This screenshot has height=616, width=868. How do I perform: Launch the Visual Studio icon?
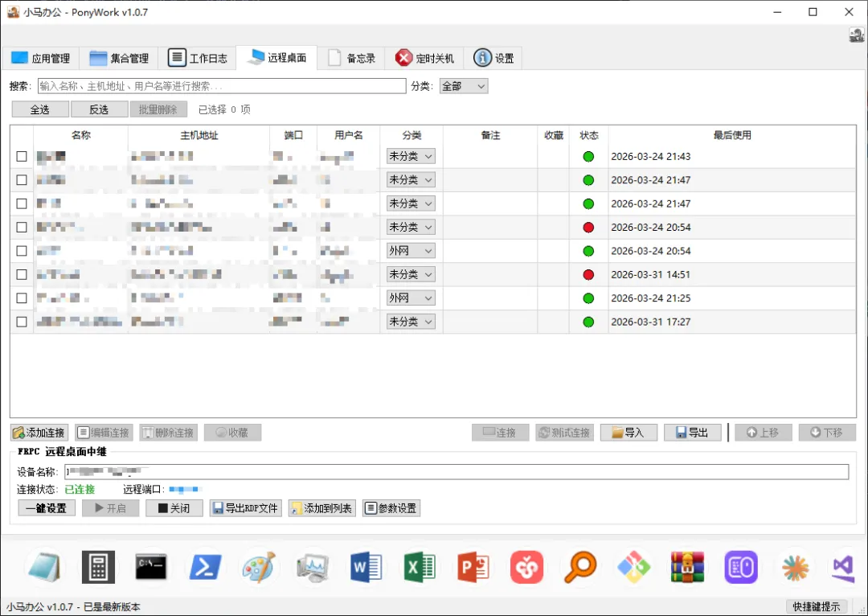click(843, 567)
